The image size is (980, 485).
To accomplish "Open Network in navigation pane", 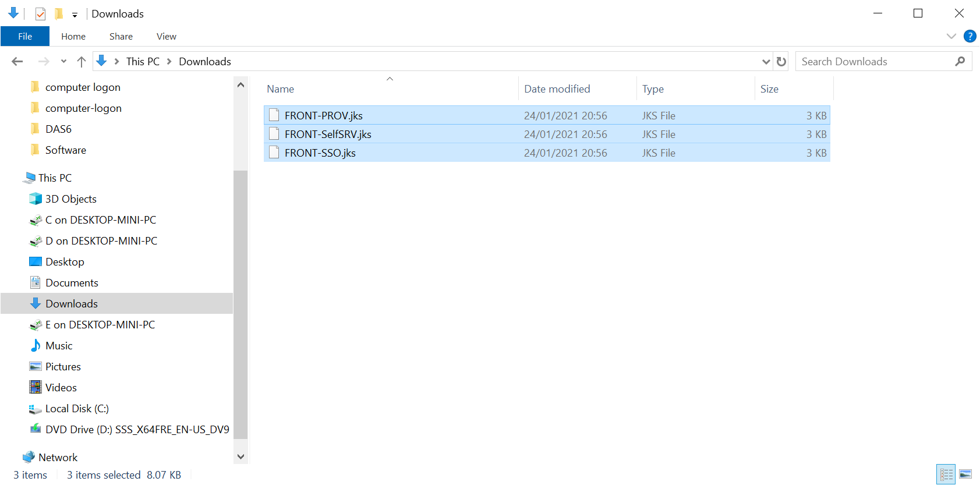I will 58,457.
